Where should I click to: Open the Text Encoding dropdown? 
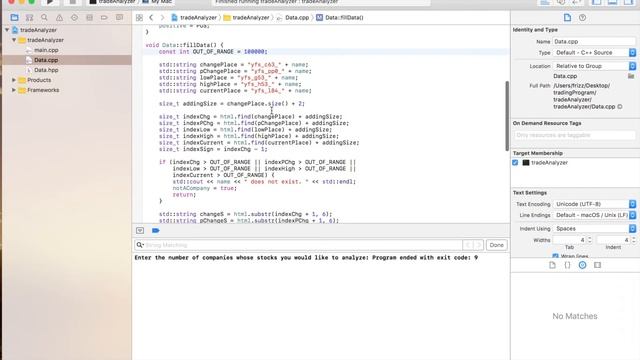[594, 204]
